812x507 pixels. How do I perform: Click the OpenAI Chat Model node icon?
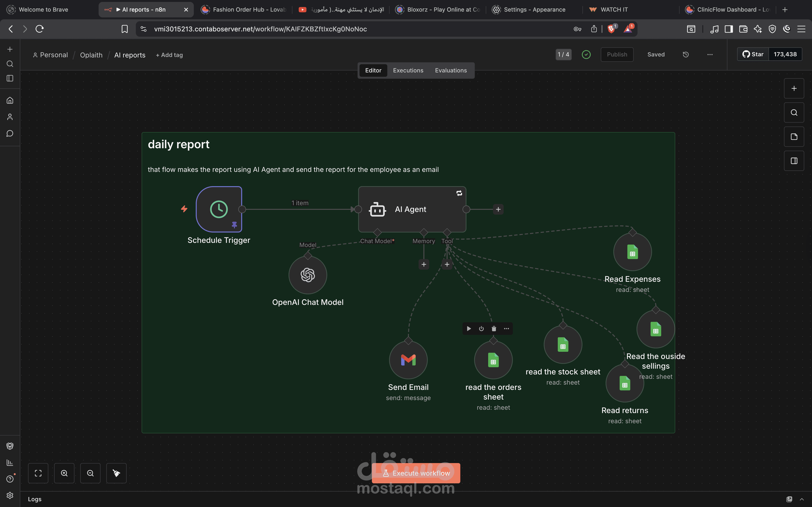308,275
